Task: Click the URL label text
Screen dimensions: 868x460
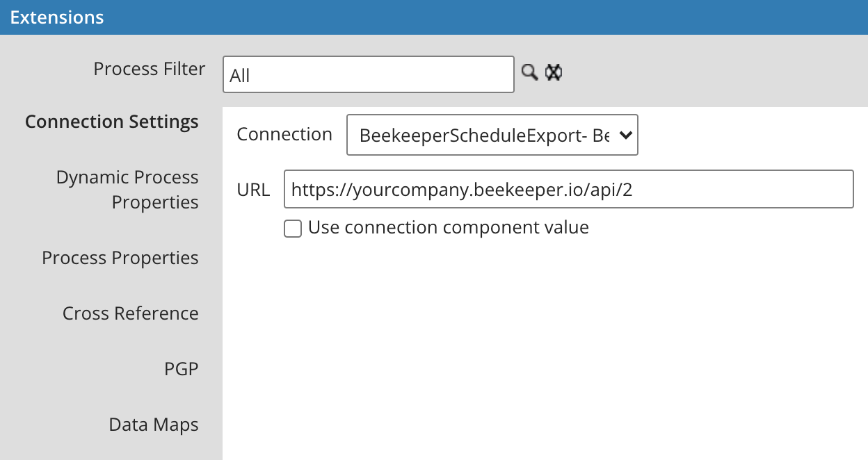Action: pos(253,189)
